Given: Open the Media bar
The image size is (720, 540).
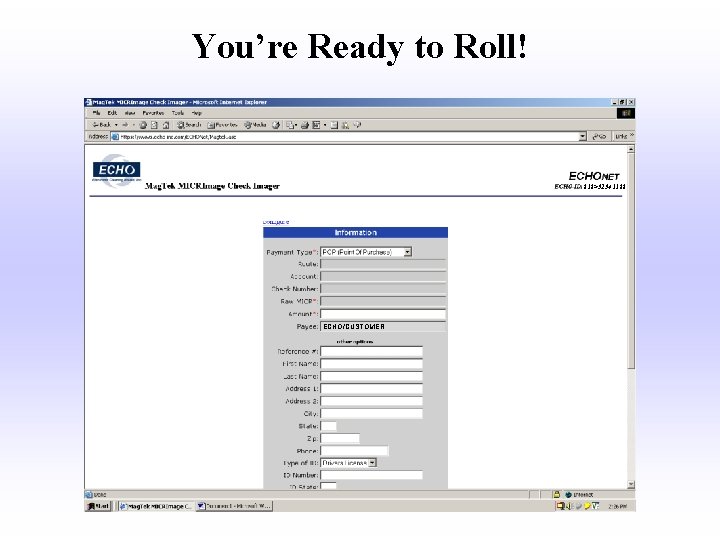Looking at the screenshot, I should coord(255,125).
